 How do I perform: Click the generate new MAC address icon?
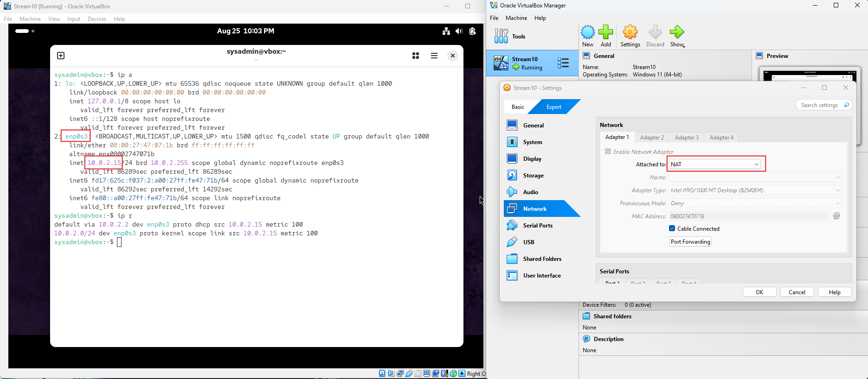pos(836,216)
